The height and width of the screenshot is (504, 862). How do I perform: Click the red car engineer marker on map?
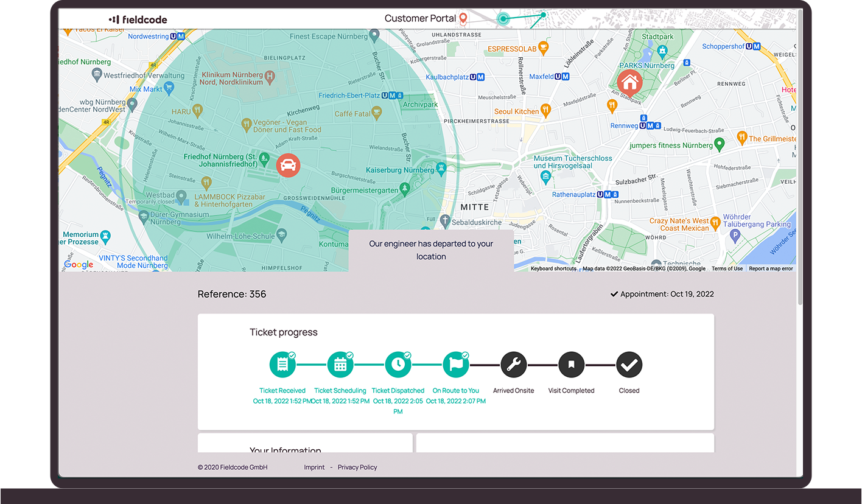(x=288, y=165)
